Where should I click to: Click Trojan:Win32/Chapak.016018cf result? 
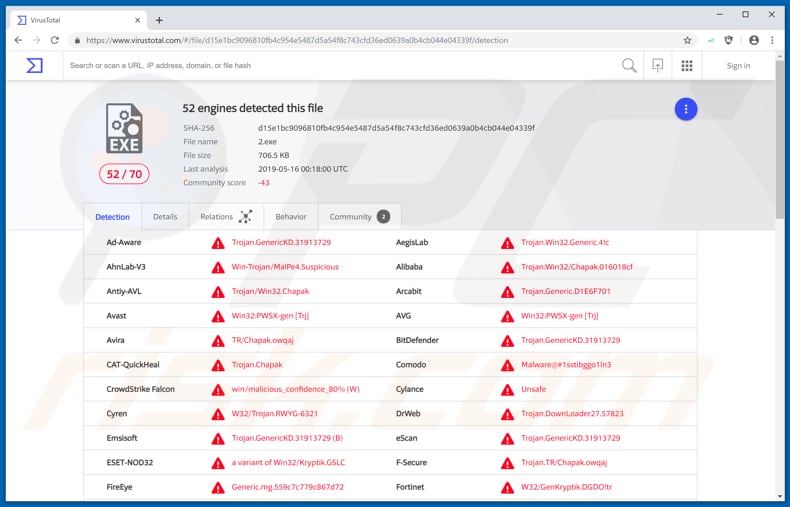coord(577,267)
